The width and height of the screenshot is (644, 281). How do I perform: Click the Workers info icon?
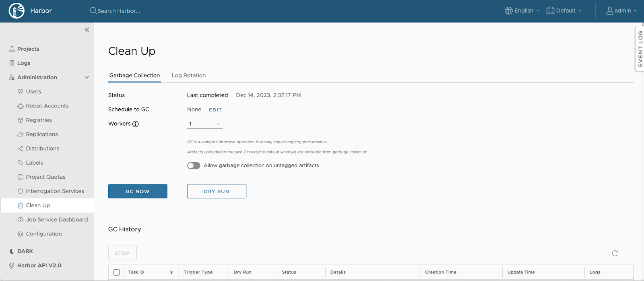tap(136, 124)
